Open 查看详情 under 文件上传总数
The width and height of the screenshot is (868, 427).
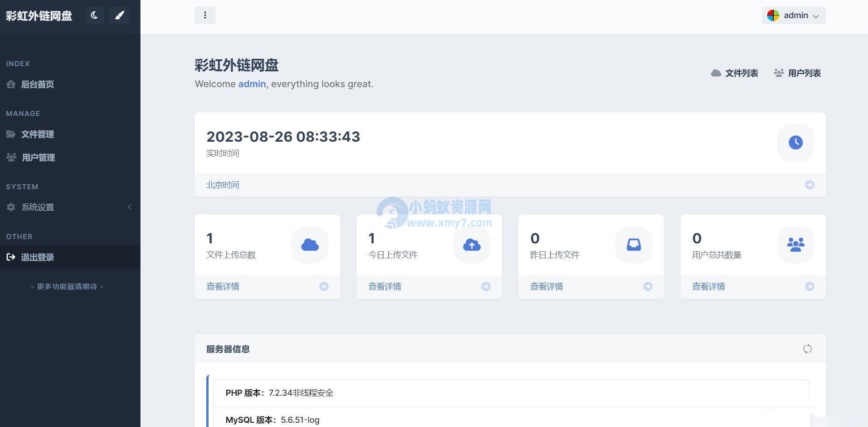point(223,287)
